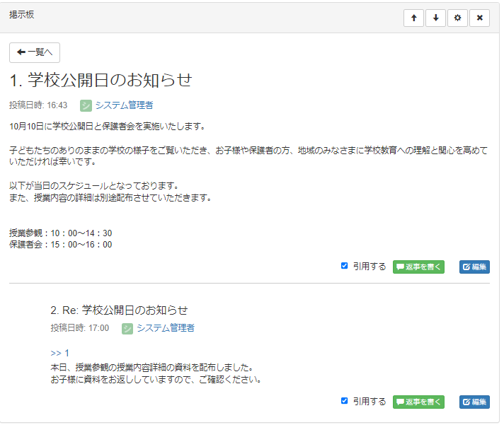The image size is (504, 425).
Task: Click the >> 1 quote reference in the reply
Action: pos(59,353)
